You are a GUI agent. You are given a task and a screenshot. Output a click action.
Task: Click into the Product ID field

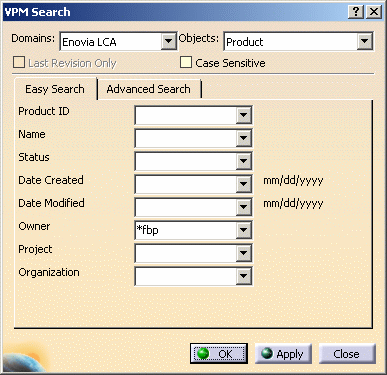click(x=186, y=115)
